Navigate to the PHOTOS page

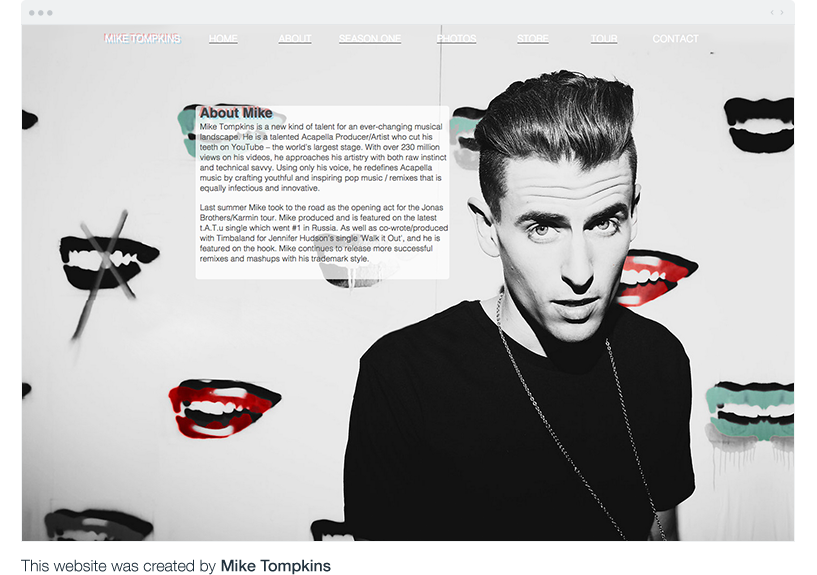pos(456,39)
